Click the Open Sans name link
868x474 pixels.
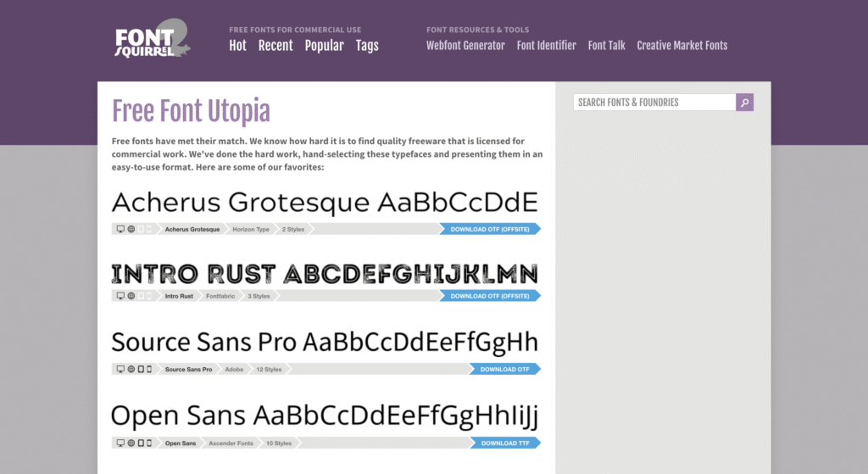(x=181, y=443)
